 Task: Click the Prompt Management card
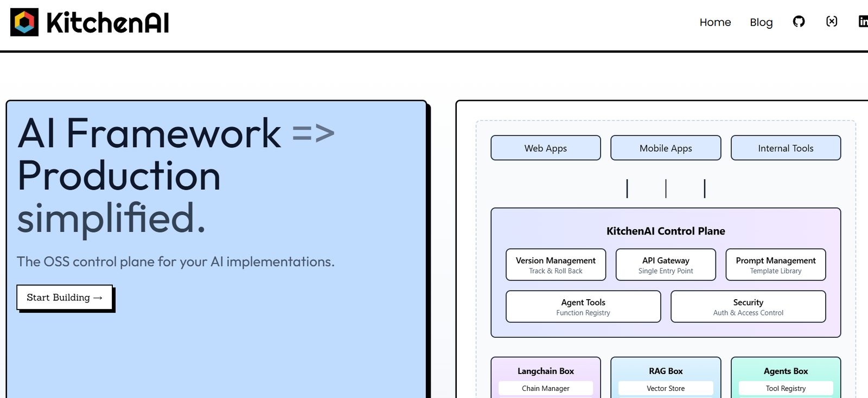(x=775, y=265)
